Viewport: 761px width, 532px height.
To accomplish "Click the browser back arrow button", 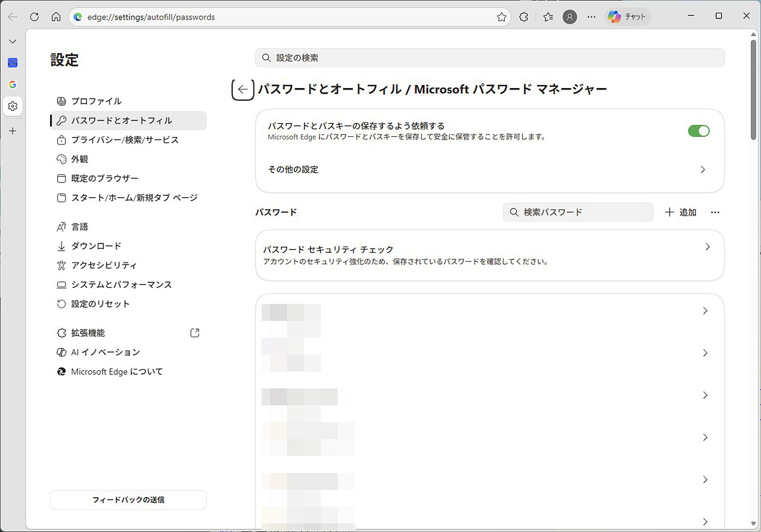I will pyautogui.click(x=13, y=17).
